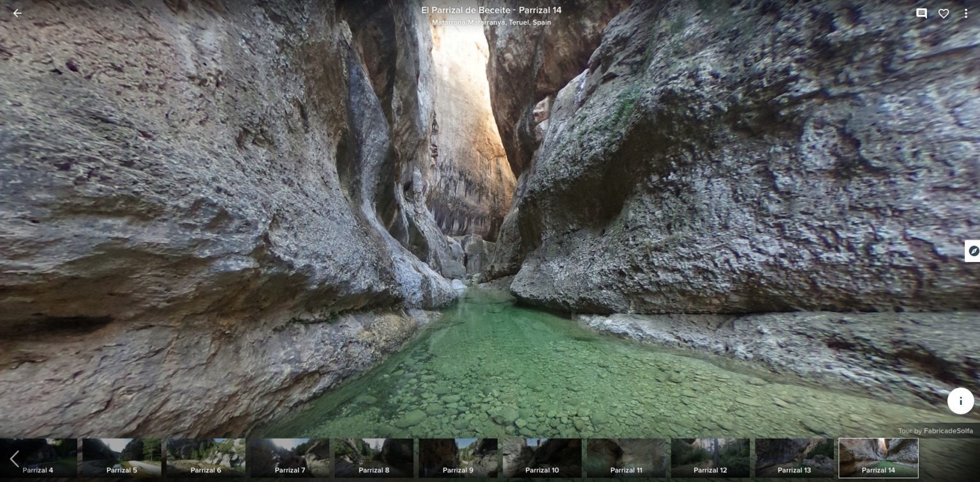
Task: Open the three-dot more options menu
Action: [966, 13]
